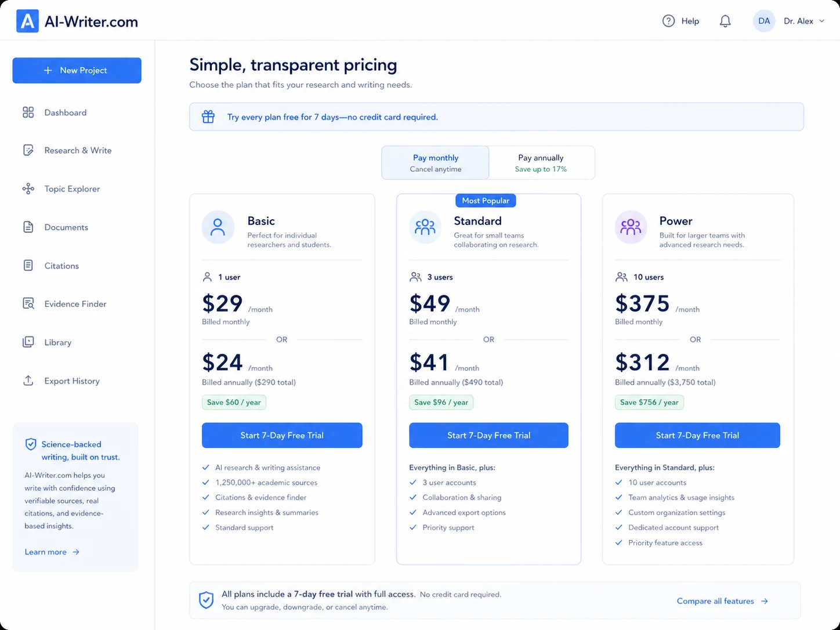
Task: Go to Research & Write
Action: (x=77, y=150)
